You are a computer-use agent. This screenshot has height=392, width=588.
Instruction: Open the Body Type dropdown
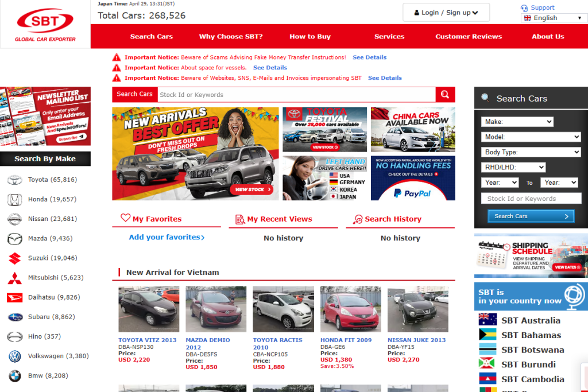coord(531,152)
